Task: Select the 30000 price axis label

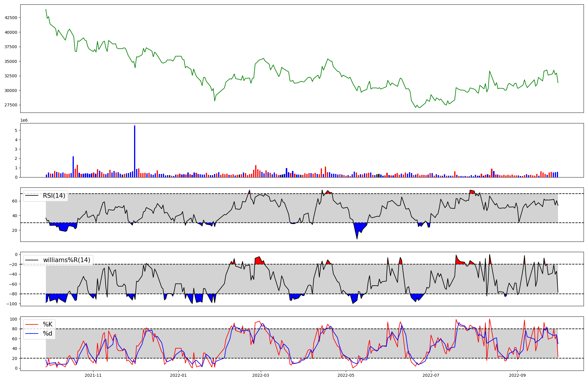Action: 11,91
